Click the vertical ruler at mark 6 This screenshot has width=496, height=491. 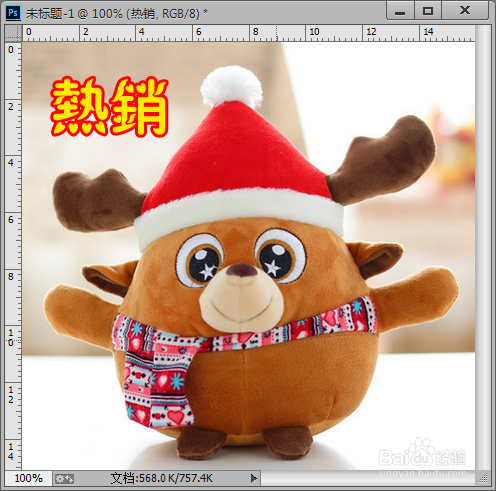(11, 220)
